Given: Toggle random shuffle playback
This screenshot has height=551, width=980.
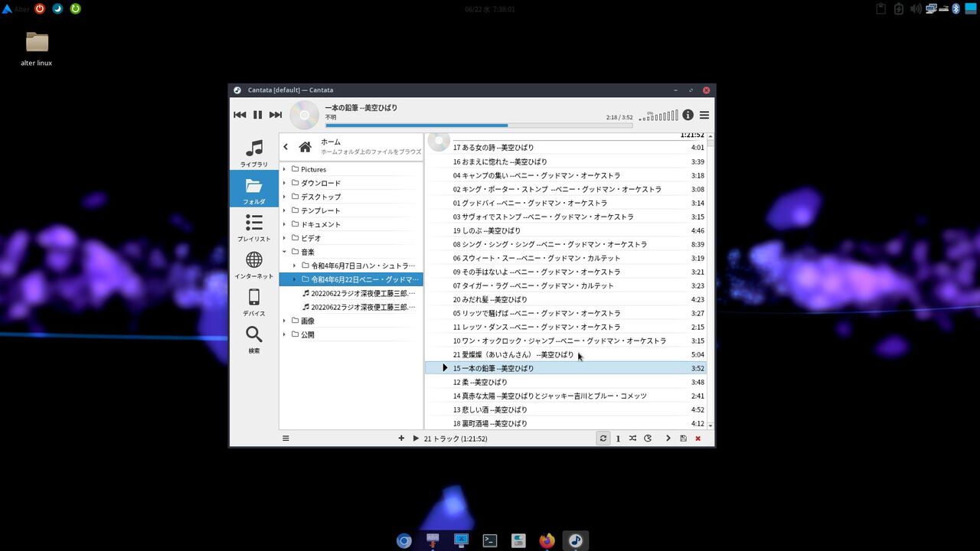Looking at the screenshot, I should (x=632, y=439).
